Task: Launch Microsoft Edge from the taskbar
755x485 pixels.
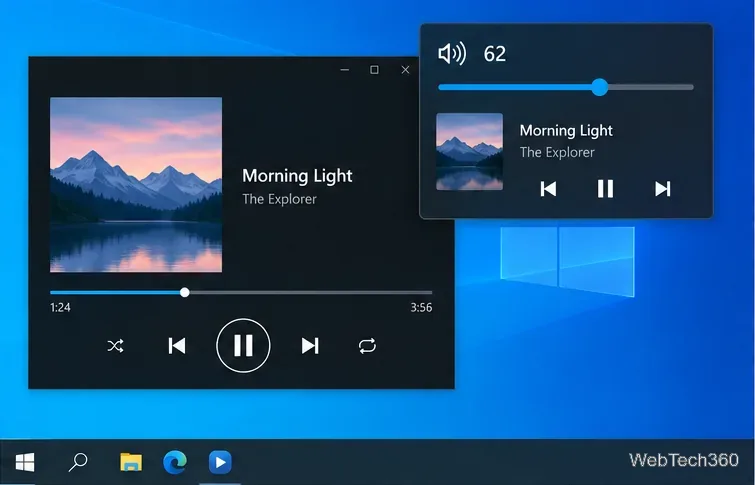Action: coord(175,462)
